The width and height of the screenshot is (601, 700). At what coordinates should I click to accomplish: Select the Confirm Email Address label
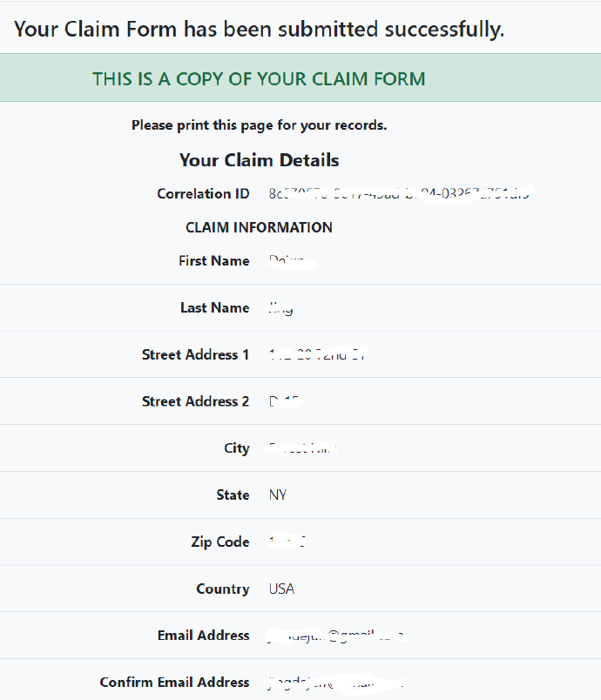[174, 682]
